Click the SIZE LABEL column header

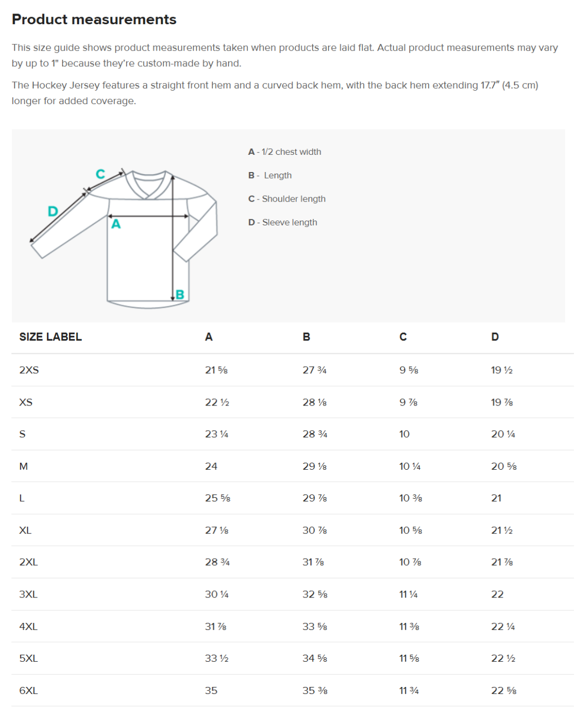51,337
